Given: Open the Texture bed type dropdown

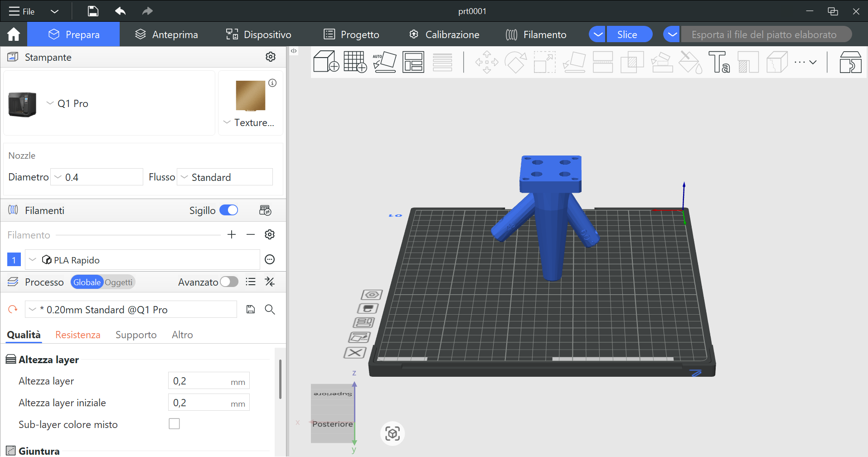Looking at the screenshot, I should [x=227, y=122].
